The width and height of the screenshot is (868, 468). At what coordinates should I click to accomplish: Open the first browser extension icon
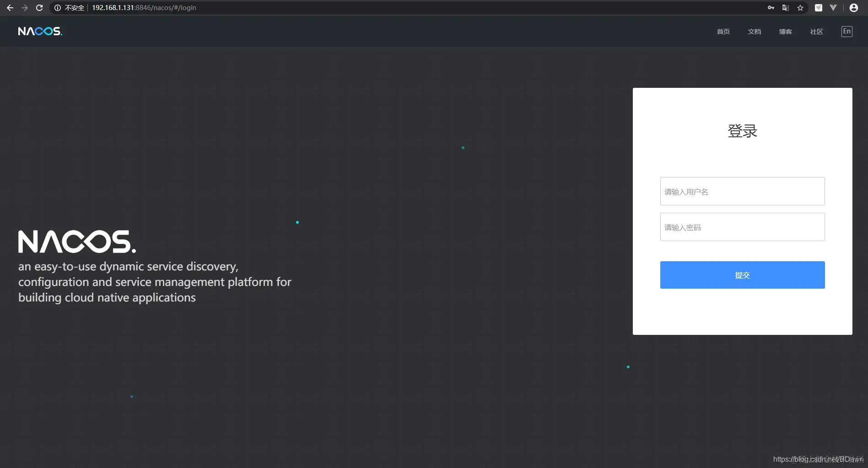(819, 8)
